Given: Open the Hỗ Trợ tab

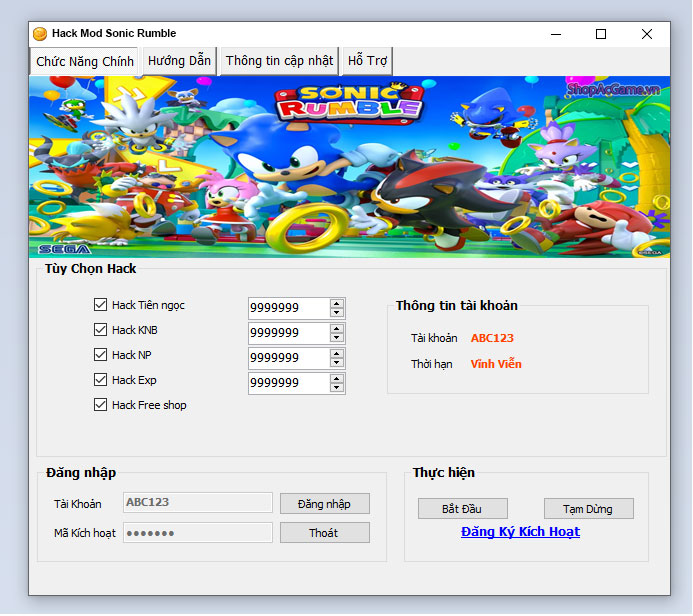Looking at the screenshot, I should [x=367, y=61].
